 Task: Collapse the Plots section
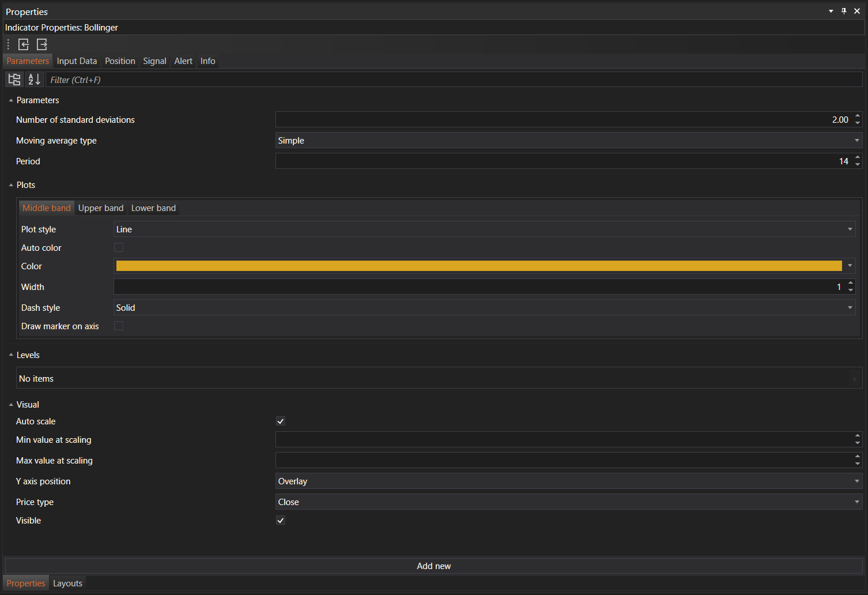click(11, 185)
